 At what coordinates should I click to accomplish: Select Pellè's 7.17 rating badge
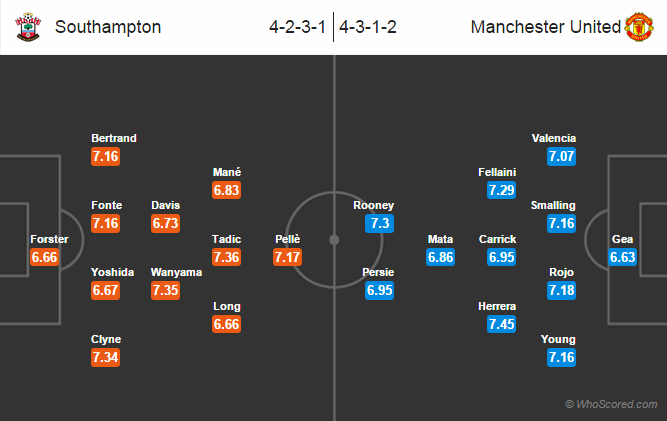288,257
